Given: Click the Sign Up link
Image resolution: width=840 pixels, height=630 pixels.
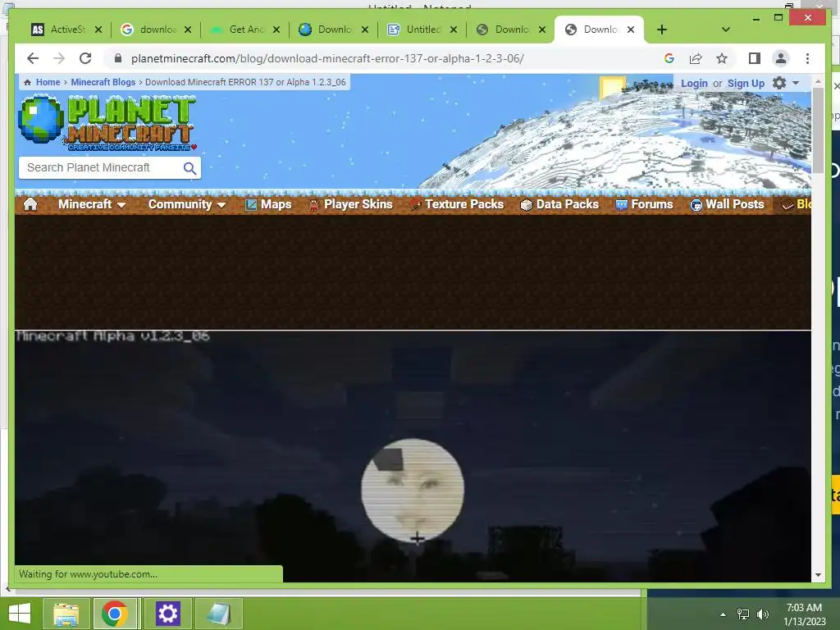Looking at the screenshot, I should (x=746, y=83).
